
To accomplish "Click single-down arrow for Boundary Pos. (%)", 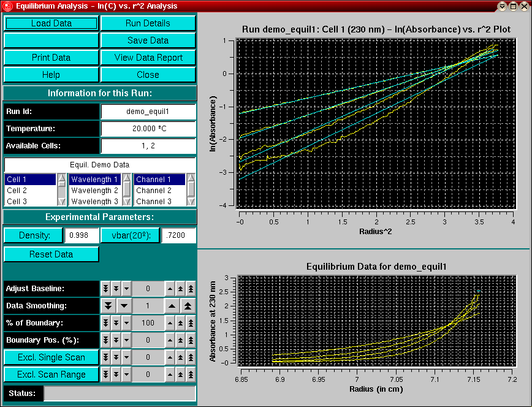I will [x=126, y=340].
